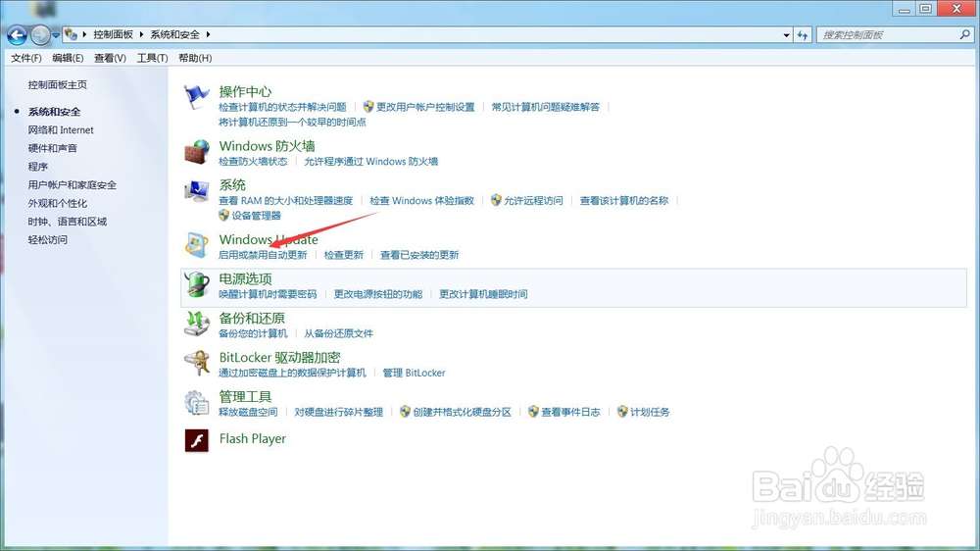Open the 查看(V) menu
Viewport: 980px width, 551px height.
click(110, 58)
